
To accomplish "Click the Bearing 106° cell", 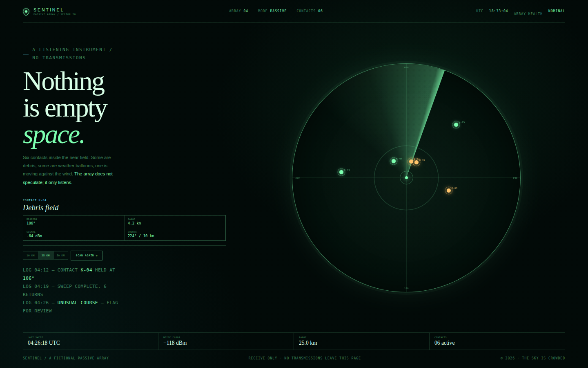I will pyautogui.click(x=74, y=222).
